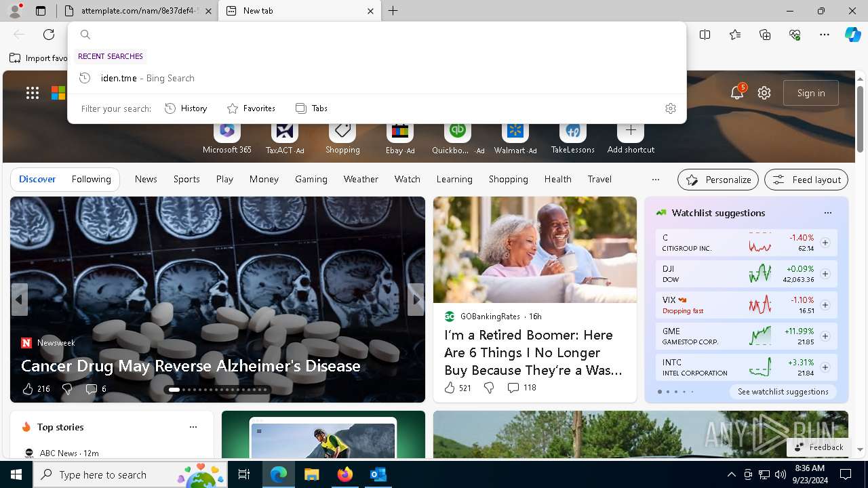The height and width of the screenshot is (488, 868).
Task: Switch to the attemplate.com browser tab
Action: pos(136,11)
